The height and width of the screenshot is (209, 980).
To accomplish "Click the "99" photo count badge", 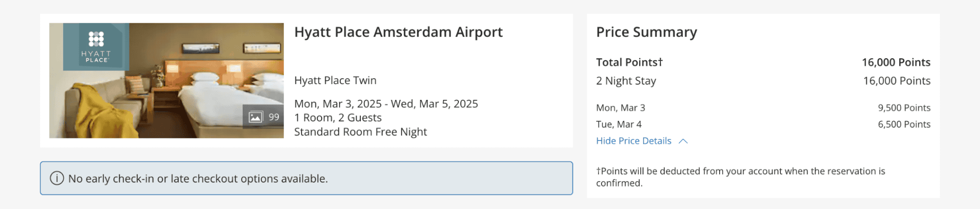I will click(274, 117).
